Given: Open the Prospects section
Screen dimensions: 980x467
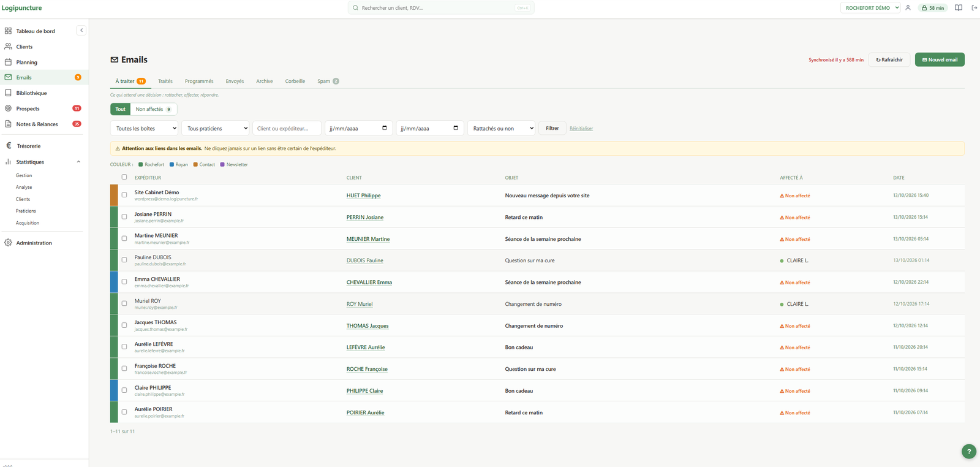Looking at the screenshot, I should tap(28, 108).
